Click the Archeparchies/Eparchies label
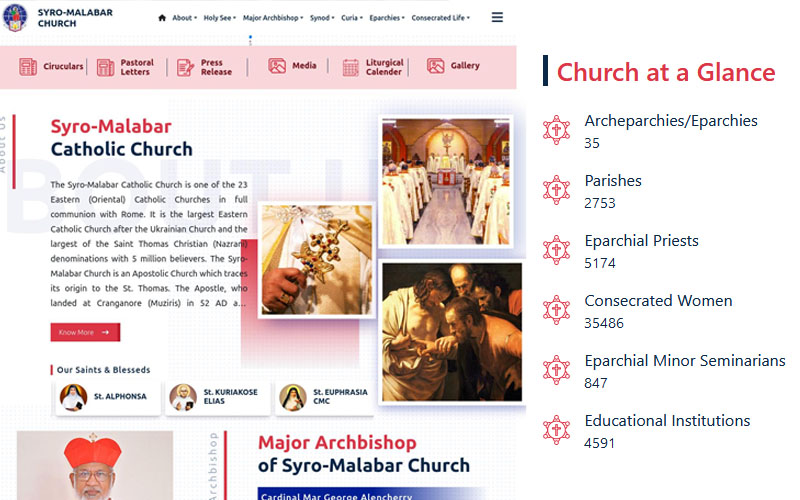This screenshot has width=800, height=500. pyautogui.click(x=671, y=121)
